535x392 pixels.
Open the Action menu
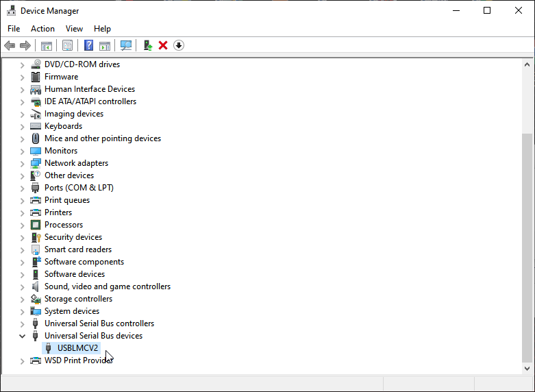[x=42, y=29]
